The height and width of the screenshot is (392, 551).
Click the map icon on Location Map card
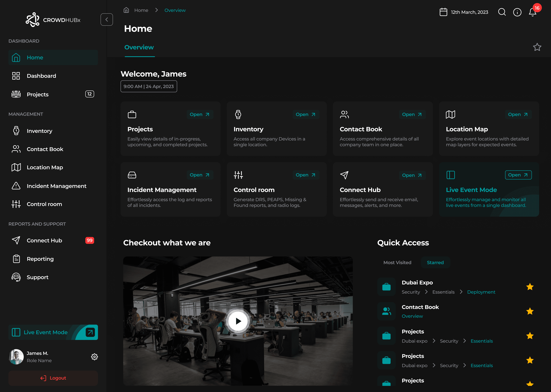(x=450, y=114)
